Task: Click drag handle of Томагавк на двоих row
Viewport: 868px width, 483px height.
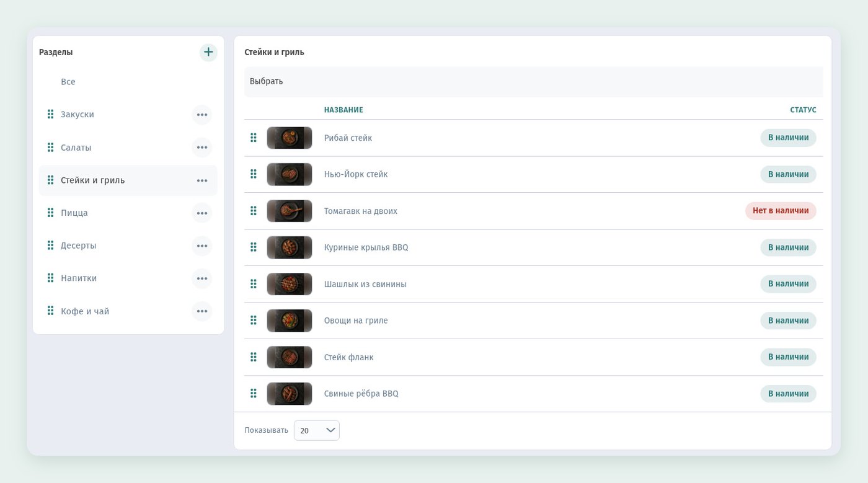Action: [253, 211]
